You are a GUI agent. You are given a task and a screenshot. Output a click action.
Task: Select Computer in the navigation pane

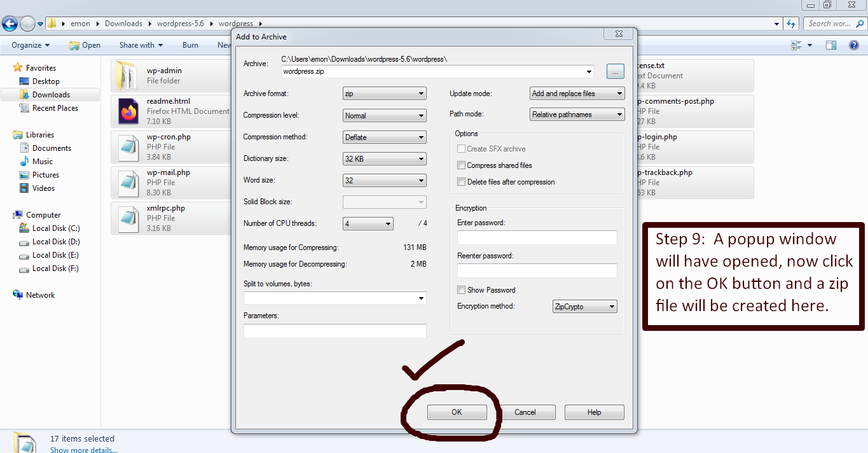(x=43, y=215)
